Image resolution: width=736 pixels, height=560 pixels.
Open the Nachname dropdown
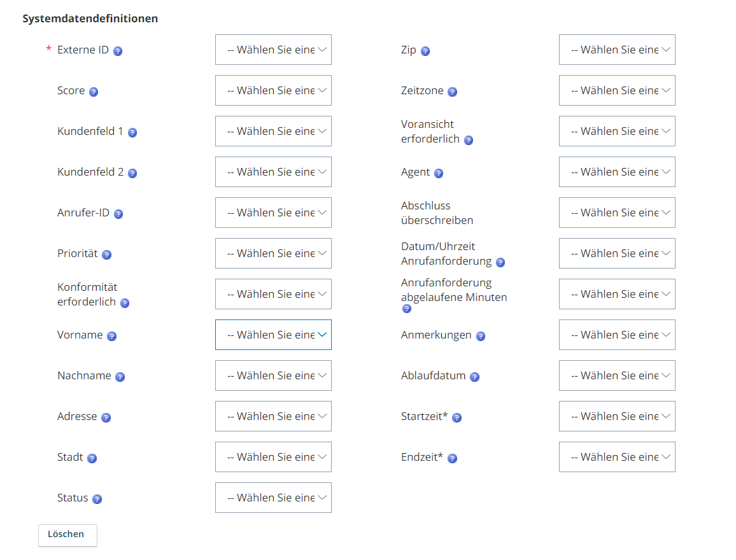[273, 375]
